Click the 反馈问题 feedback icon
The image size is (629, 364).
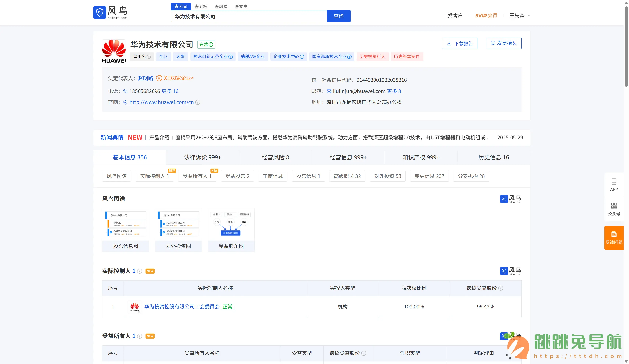point(614,234)
